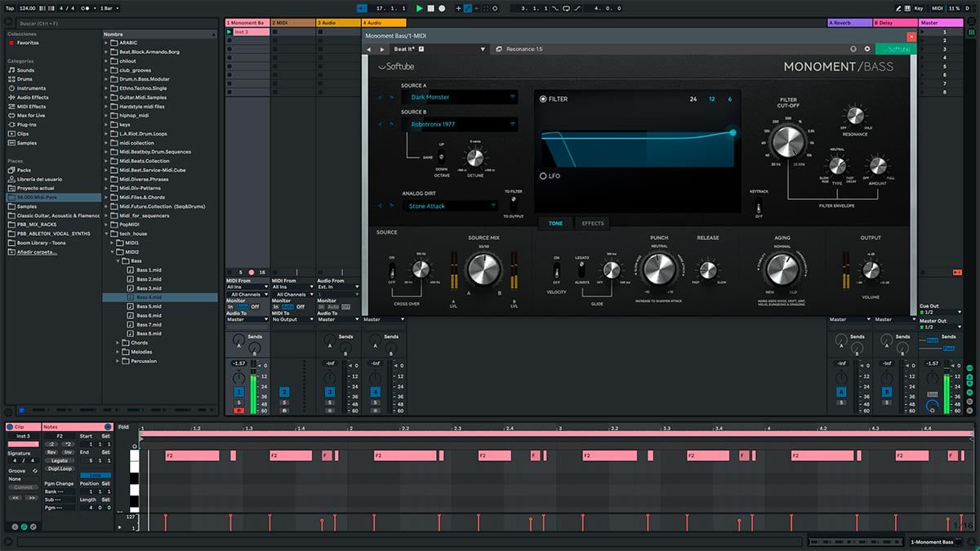Switch to the TONE tab

[555, 223]
